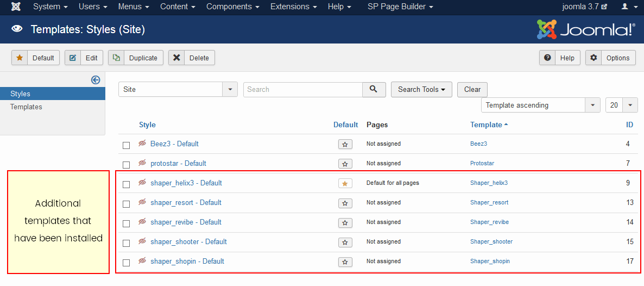Screen dimensions: 644x286
Task: Check the box for Beez3 - Default
Action: point(127,145)
